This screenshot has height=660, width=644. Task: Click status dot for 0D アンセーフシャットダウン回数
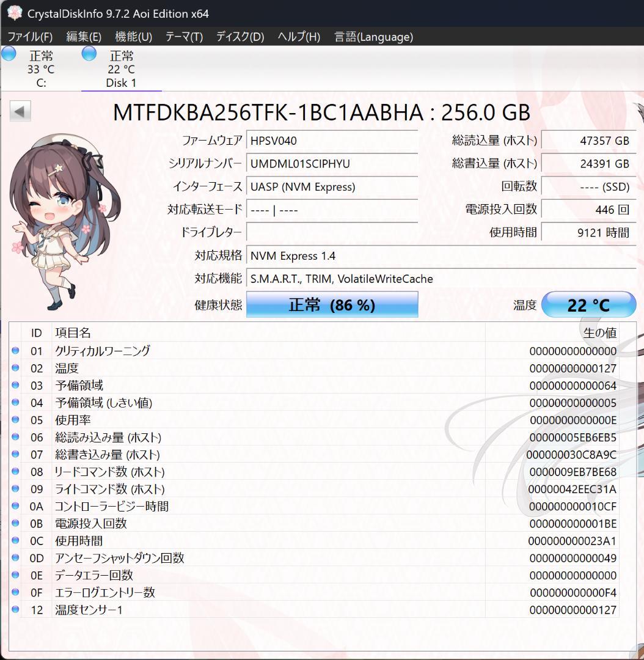[15, 557]
